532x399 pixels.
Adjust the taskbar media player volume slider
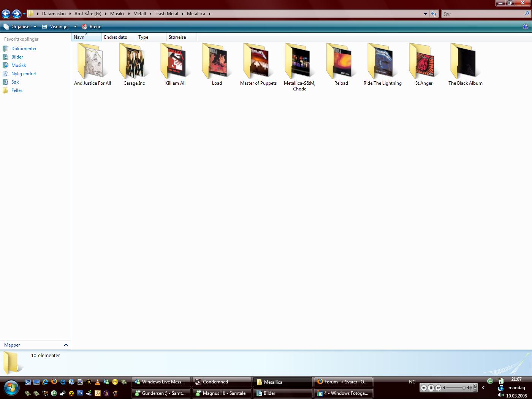(x=457, y=388)
